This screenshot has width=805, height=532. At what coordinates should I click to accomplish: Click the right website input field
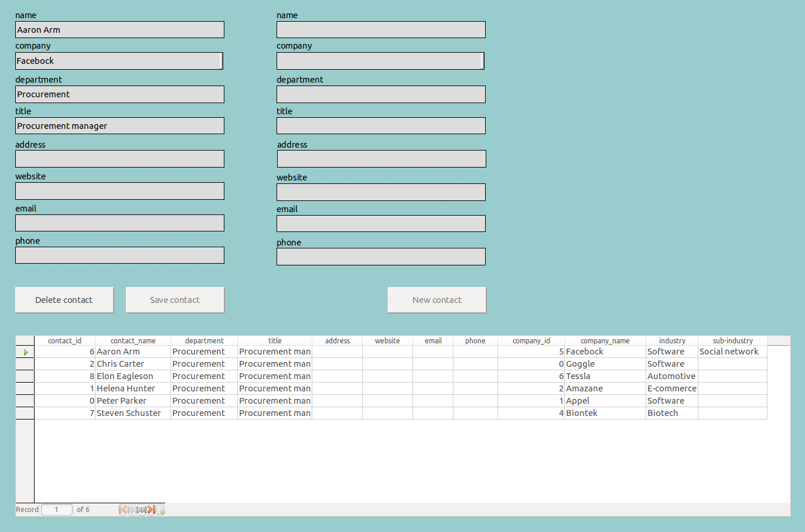point(381,192)
